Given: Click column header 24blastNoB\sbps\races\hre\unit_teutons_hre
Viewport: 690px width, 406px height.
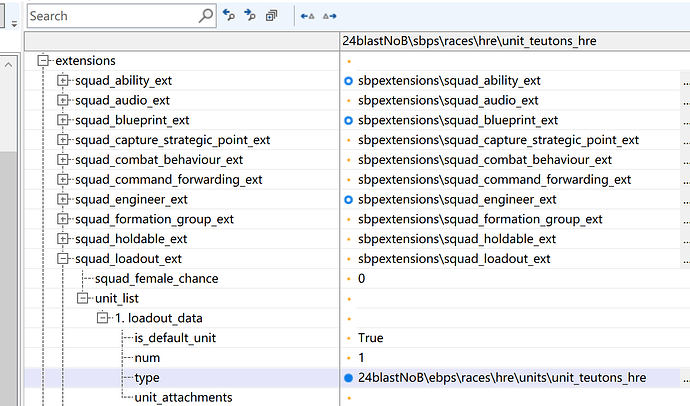Looking at the screenshot, I should point(470,41).
